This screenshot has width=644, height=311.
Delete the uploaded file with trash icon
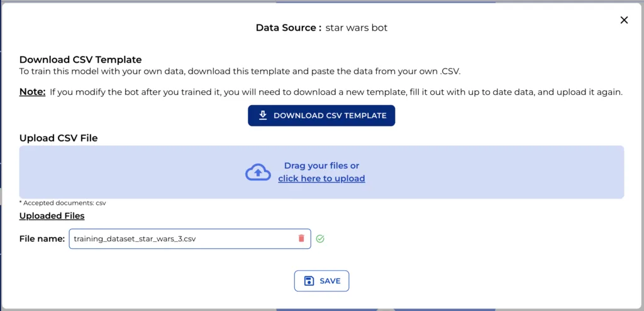click(301, 238)
